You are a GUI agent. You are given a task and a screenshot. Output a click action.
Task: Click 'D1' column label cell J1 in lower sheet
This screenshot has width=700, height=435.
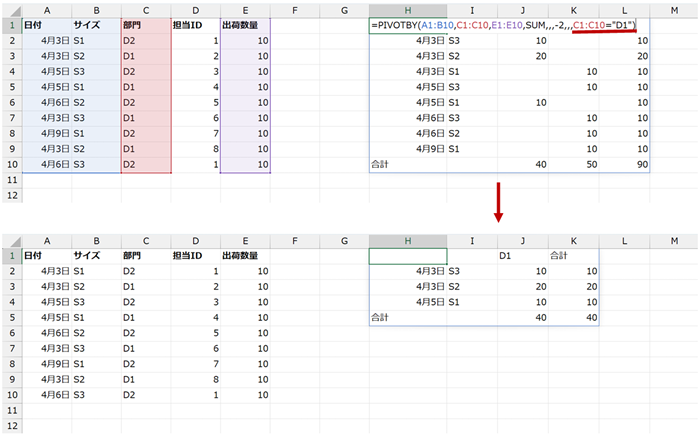pos(523,256)
